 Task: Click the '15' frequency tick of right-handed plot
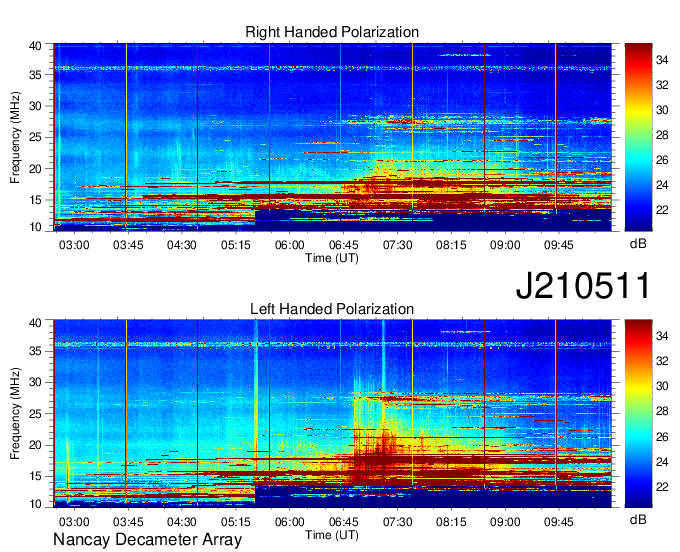pyautogui.click(x=36, y=200)
